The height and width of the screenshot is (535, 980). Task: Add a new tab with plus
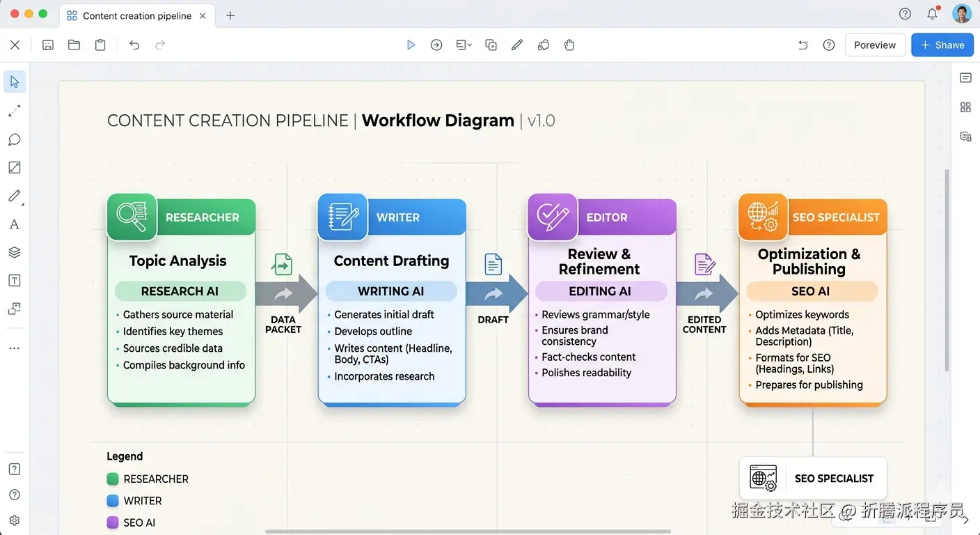click(230, 15)
